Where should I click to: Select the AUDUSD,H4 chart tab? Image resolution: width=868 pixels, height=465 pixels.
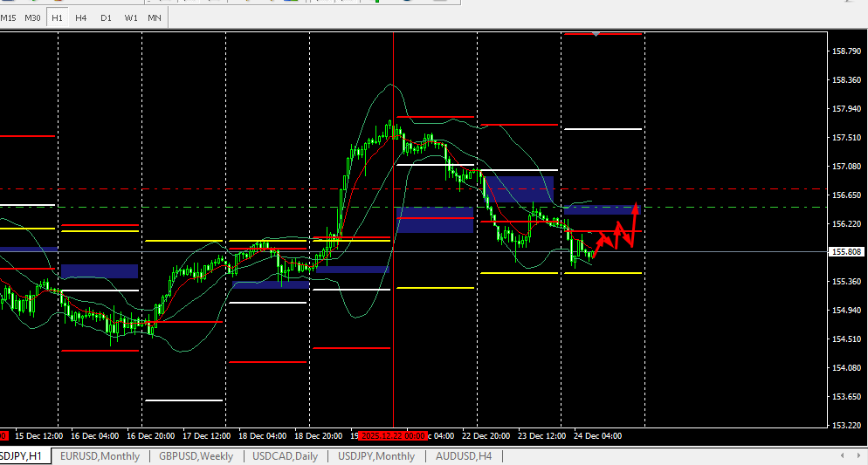[x=464, y=456]
